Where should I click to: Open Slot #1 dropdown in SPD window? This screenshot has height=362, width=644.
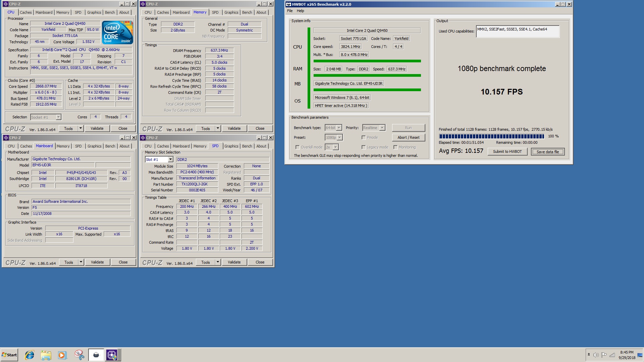pyautogui.click(x=170, y=160)
